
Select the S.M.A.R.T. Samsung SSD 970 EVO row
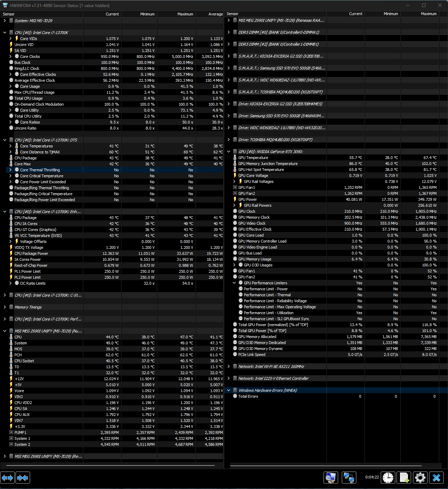pos(336,68)
